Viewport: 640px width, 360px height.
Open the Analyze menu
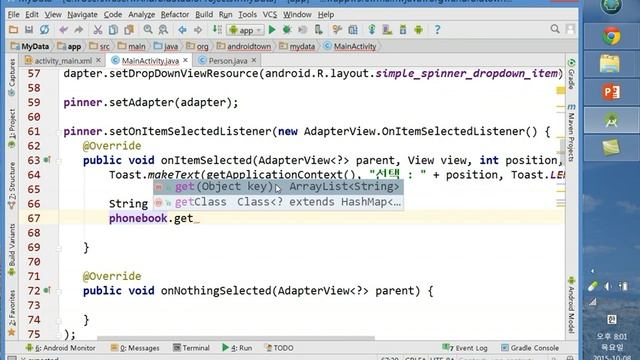pyautogui.click(x=142, y=14)
